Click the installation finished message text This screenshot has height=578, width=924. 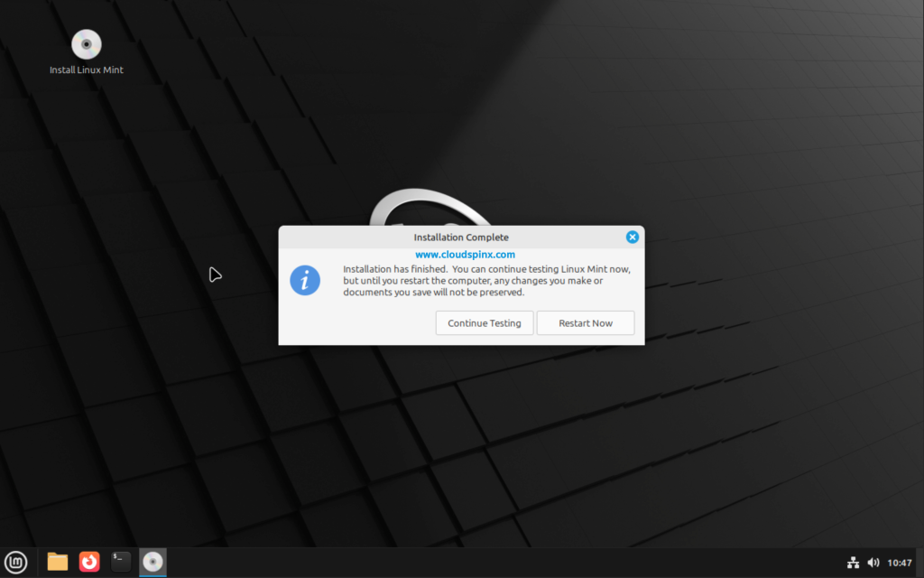coord(486,281)
